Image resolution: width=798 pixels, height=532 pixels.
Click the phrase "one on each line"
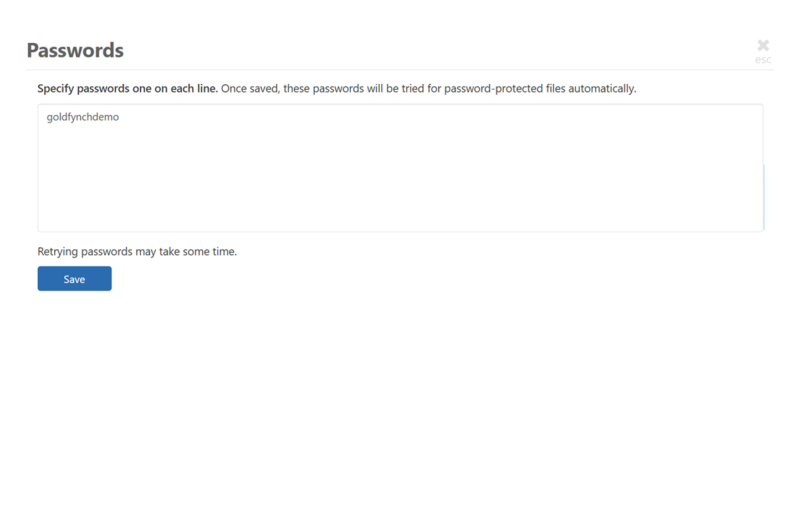pyautogui.click(x=175, y=89)
